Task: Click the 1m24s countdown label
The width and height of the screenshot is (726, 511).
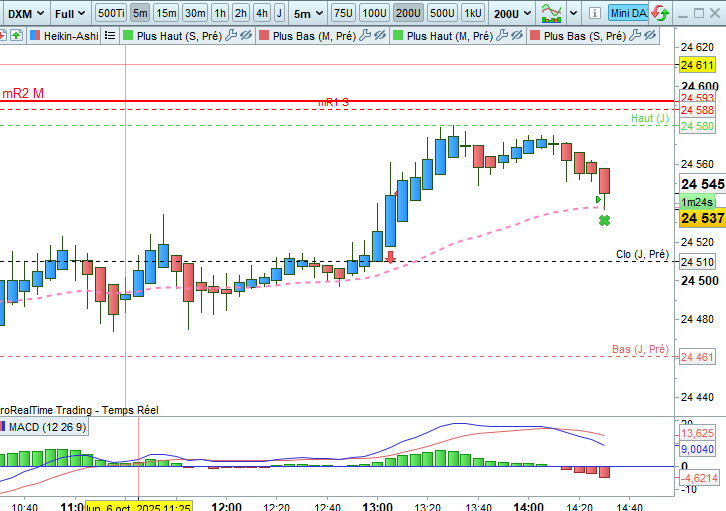Action: point(697,202)
